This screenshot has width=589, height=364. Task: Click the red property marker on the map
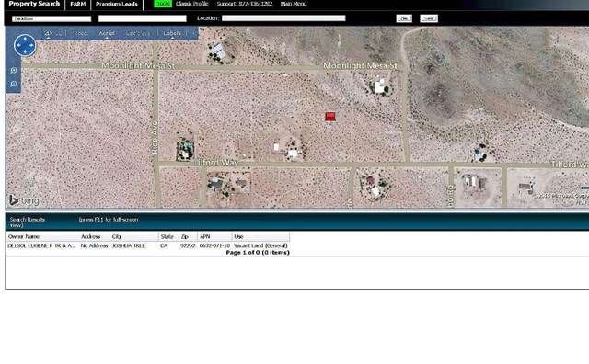[330, 117]
